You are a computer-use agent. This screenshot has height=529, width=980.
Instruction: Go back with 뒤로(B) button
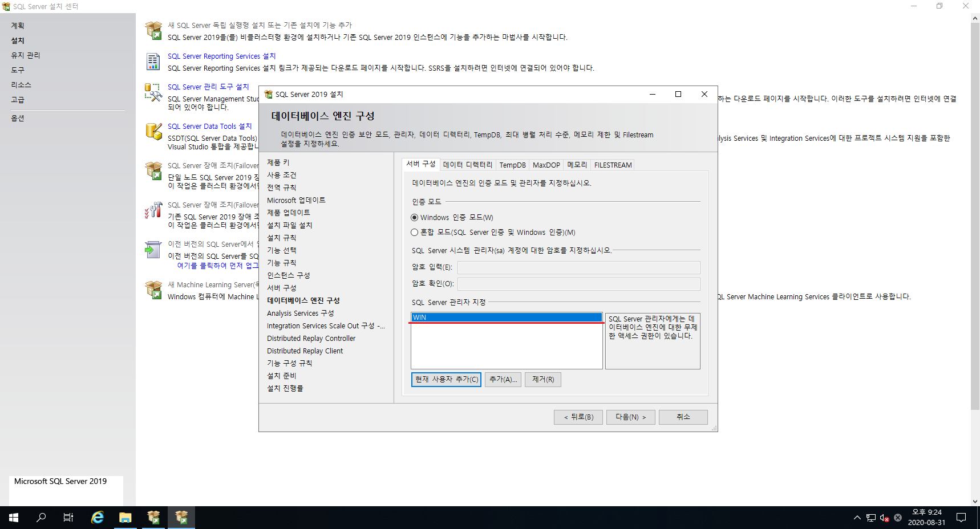coord(578,417)
